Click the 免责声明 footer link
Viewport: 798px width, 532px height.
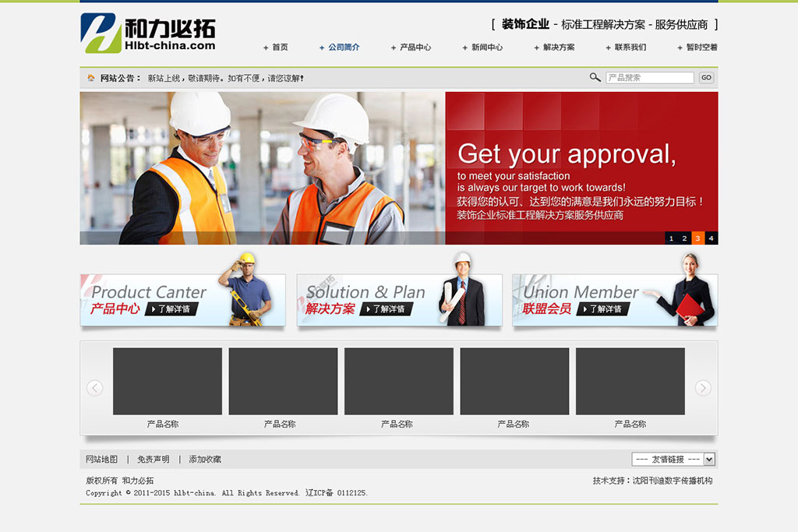[153, 460]
